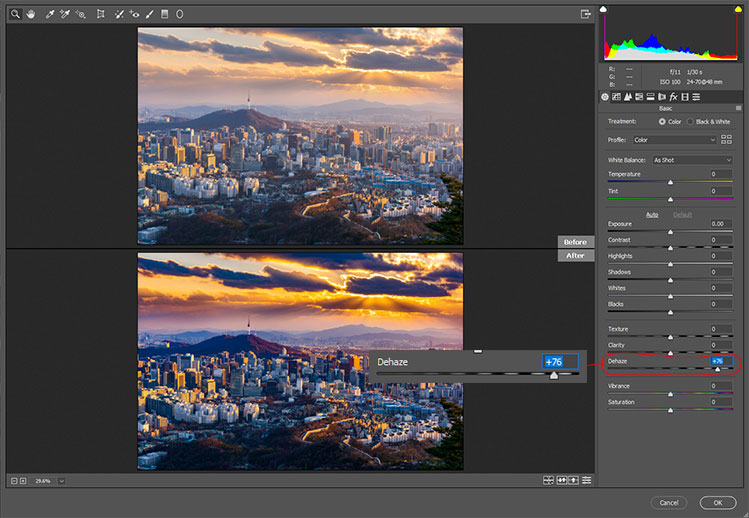The image size is (749, 518).
Task: Open the White Balance dropdown
Action: 692,160
